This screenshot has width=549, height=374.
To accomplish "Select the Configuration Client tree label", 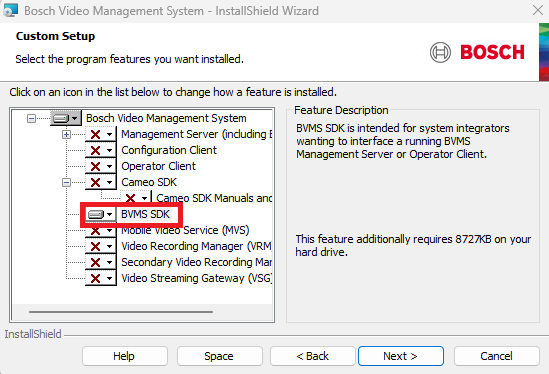I will tap(169, 150).
